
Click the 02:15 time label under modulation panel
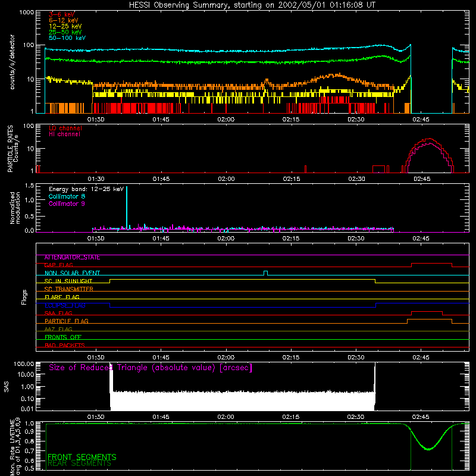click(x=291, y=238)
